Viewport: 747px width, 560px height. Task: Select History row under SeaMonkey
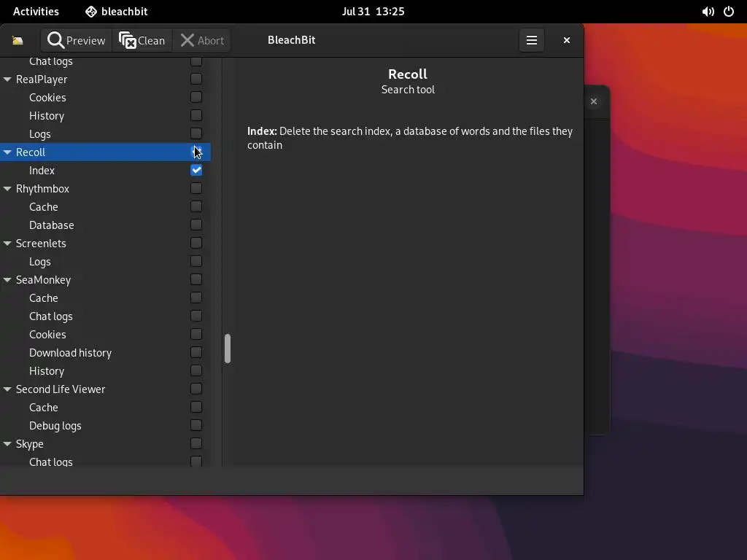[47, 371]
